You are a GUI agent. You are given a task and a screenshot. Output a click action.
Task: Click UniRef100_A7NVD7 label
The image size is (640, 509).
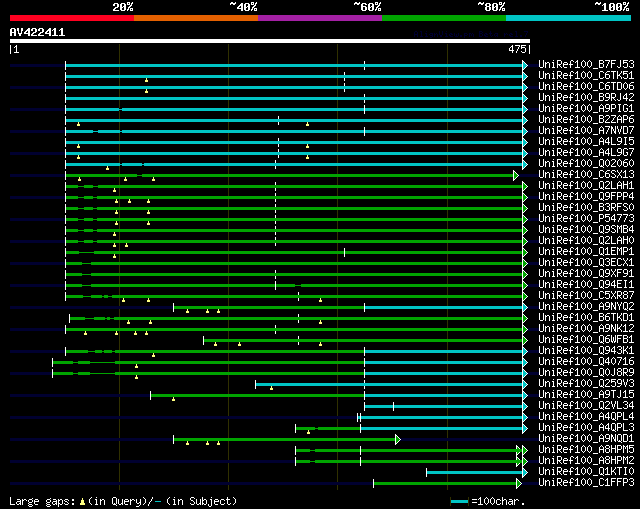pos(586,131)
